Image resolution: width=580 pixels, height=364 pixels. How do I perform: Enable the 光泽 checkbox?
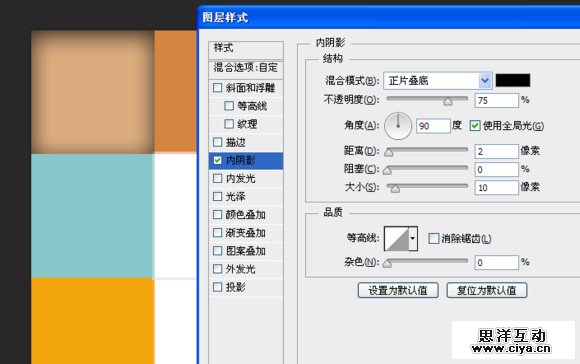point(218,196)
